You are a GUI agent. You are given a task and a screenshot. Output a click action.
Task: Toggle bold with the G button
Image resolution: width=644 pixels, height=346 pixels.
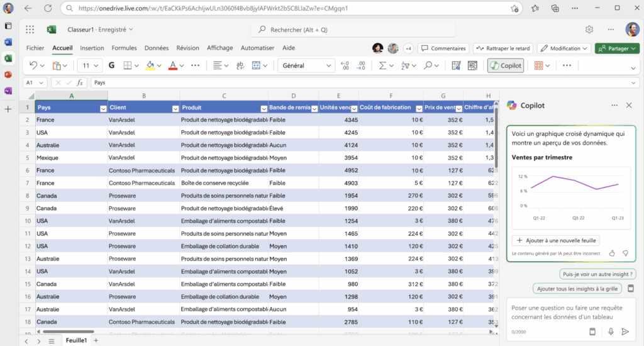pos(111,65)
